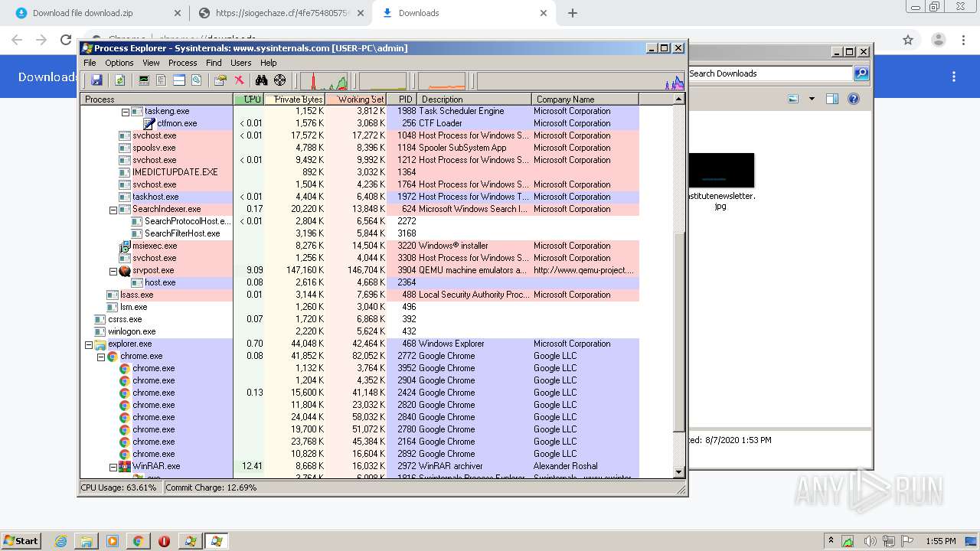
Task: Open the CPU usage history mini graph
Action: pyautogui.click(x=324, y=80)
